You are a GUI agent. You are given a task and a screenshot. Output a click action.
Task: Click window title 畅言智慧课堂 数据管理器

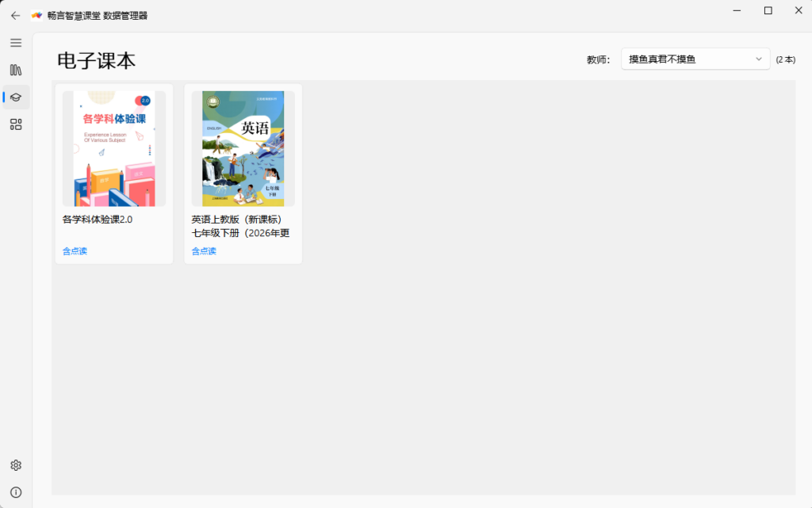pyautogui.click(x=98, y=16)
